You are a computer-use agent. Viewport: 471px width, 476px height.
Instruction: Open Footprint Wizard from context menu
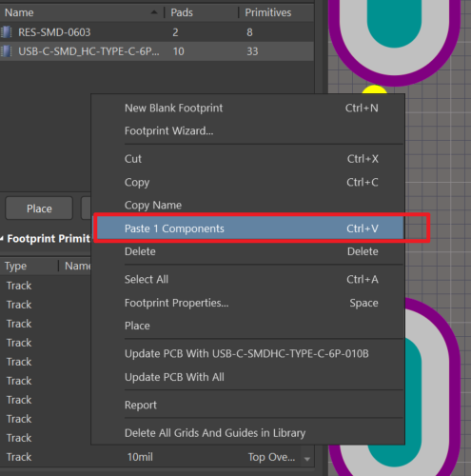click(247, 130)
